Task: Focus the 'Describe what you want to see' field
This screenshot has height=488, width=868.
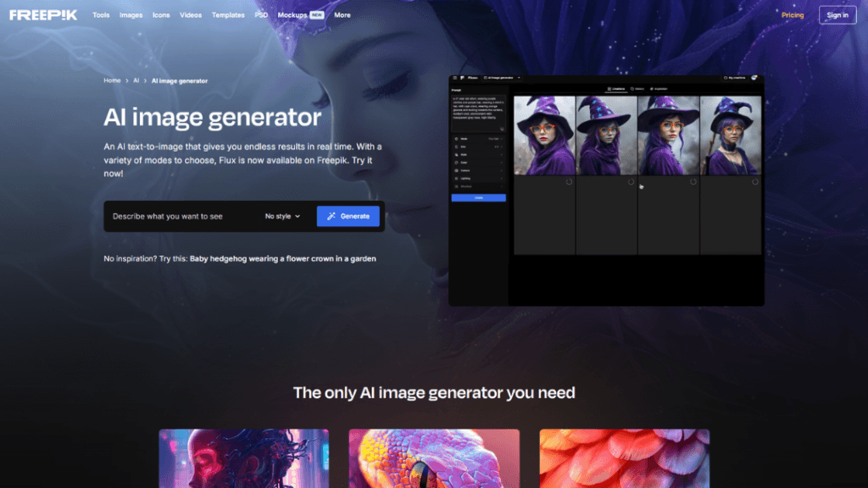Action: click(x=178, y=216)
